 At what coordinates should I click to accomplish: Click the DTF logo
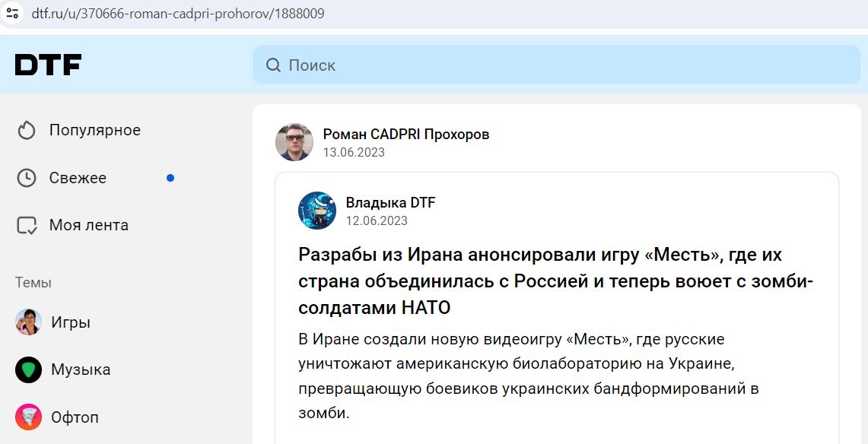47,65
